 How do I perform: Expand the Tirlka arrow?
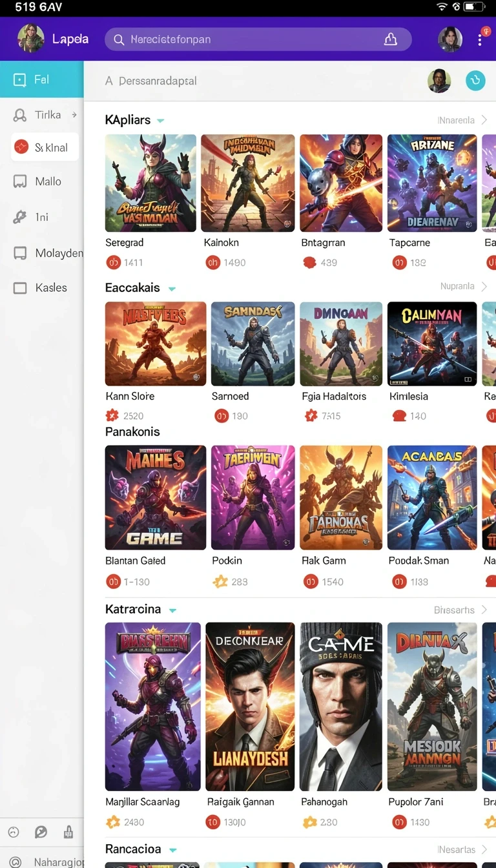74,115
